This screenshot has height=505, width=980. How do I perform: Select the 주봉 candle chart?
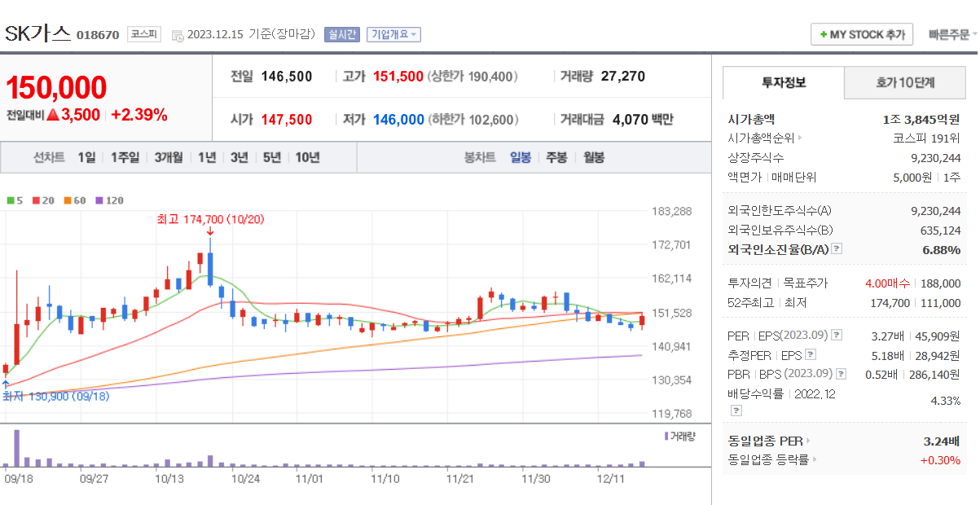click(x=556, y=158)
